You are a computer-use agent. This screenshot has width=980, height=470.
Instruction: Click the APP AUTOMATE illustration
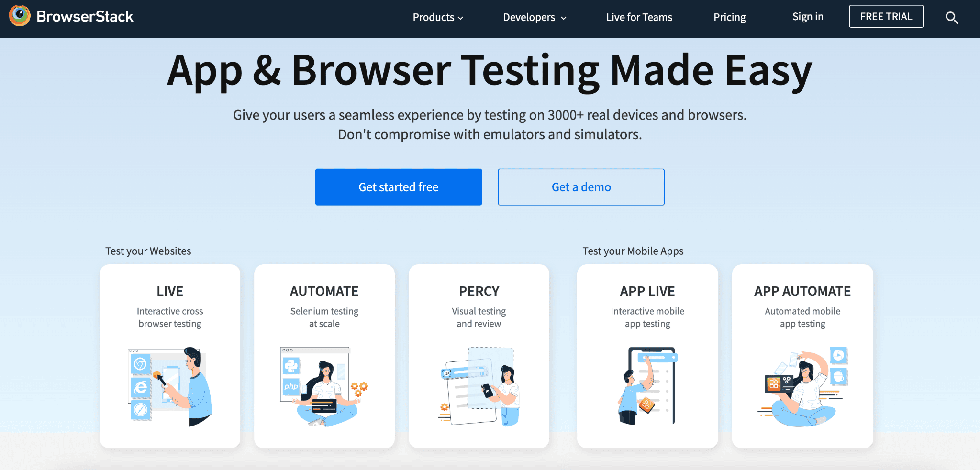pyautogui.click(x=802, y=386)
